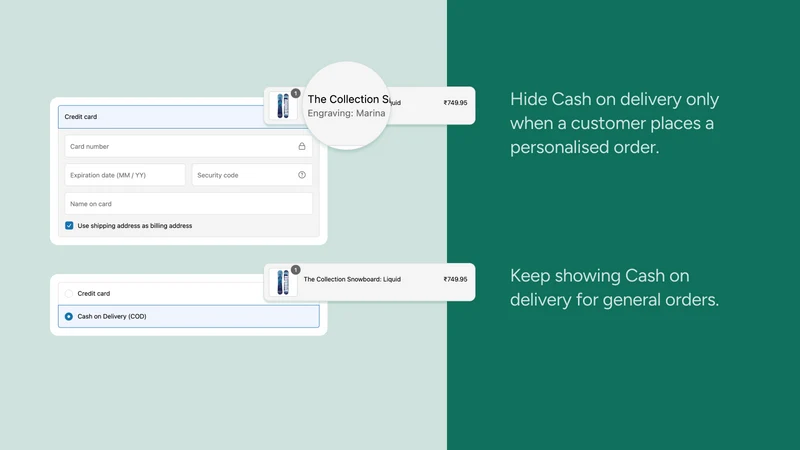
Task: Click the 'Engraving: Marina' text
Action: [x=346, y=113]
